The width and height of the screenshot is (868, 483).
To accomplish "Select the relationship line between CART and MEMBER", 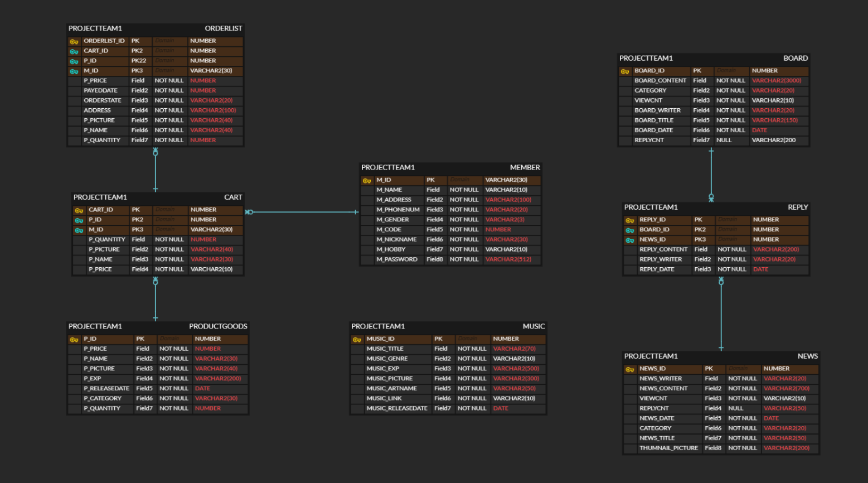I will [x=301, y=212].
